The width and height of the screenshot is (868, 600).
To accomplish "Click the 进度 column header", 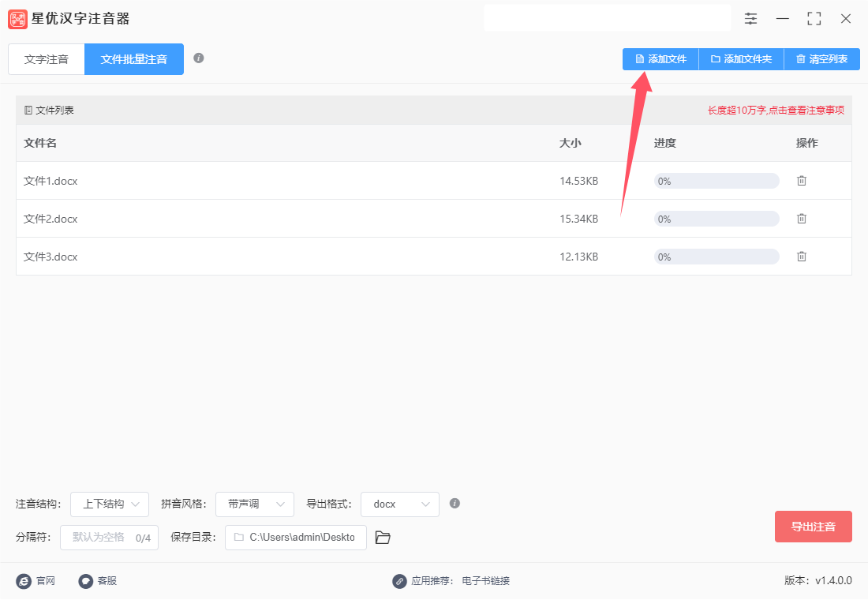I will pyautogui.click(x=665, y=143).
